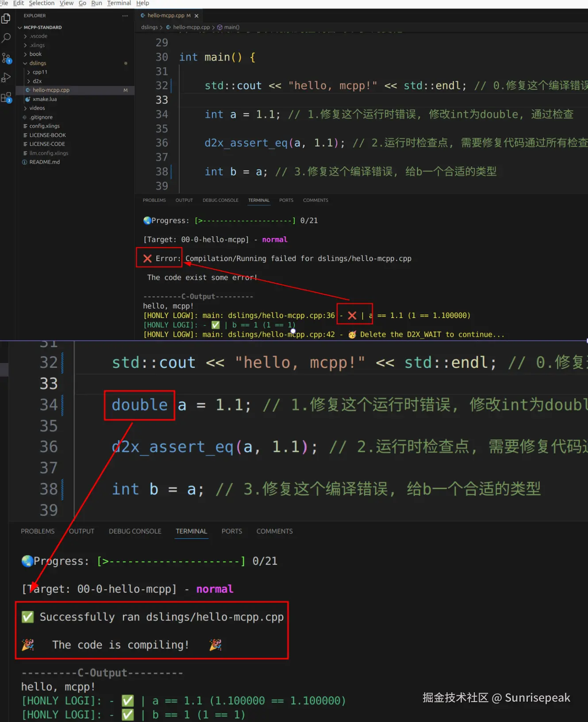Image resolution: width=588 pixels, height=722 pixels.
Task: Collapse the dslings folder
Action: point(25,63)
